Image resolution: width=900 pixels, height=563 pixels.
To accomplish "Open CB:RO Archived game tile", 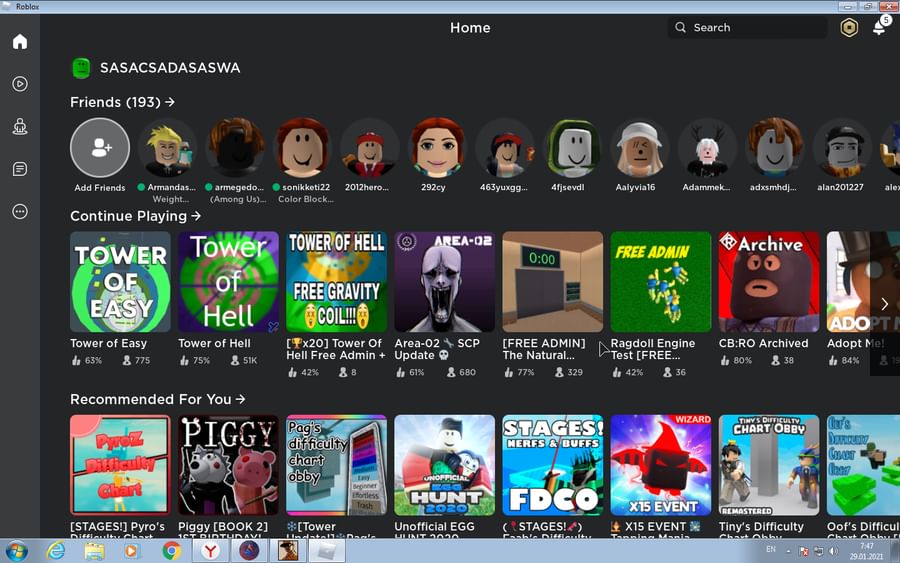I will (769, 282).
